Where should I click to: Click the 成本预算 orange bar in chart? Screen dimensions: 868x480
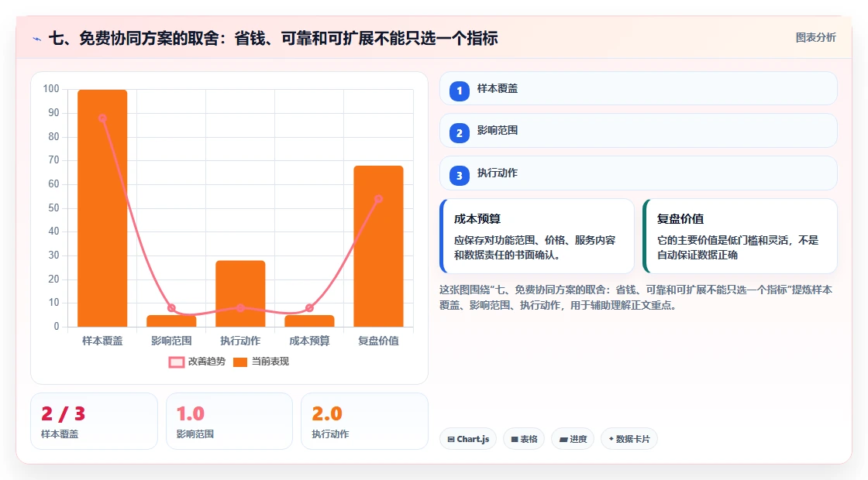click(x=309, y=321)
